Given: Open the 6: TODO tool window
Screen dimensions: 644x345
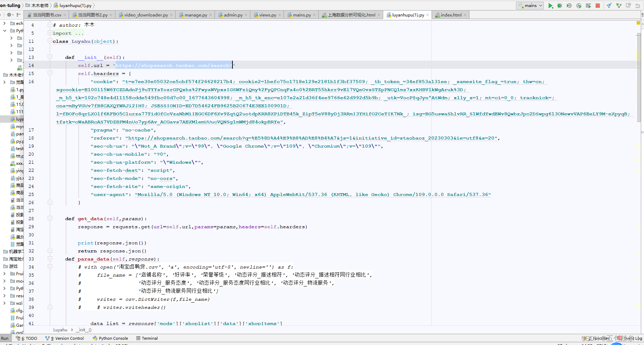Looking at the screenshot, I should tap(27, 338).
